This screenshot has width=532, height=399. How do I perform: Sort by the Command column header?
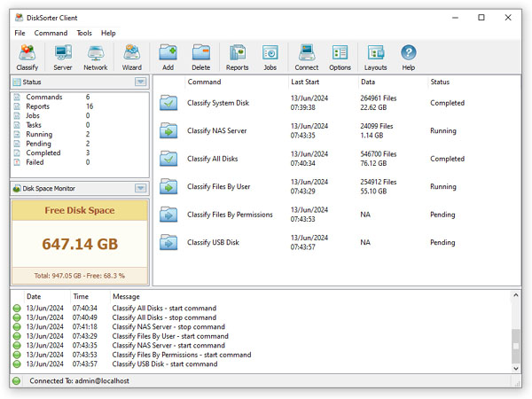click(x=237, y=82)
